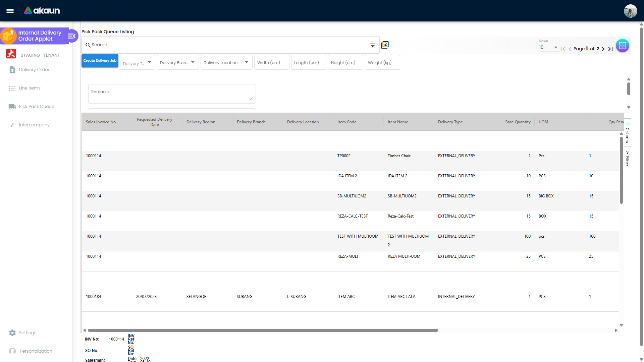The width and height of the screenshot is (644, 362).
Task: Open the apps grid launcher button
Action: pyautogui.click(x=623, y=46)
